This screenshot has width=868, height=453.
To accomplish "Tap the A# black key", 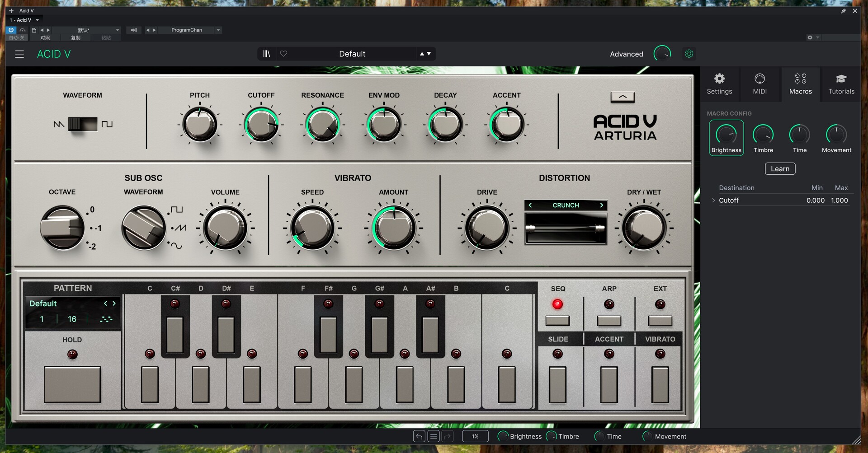I will click(x=430, y=335).
